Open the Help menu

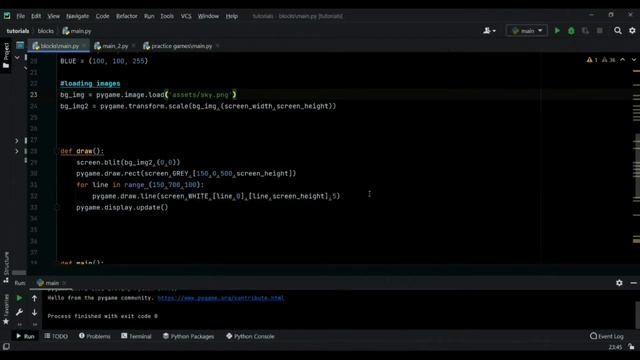[231, 16]
